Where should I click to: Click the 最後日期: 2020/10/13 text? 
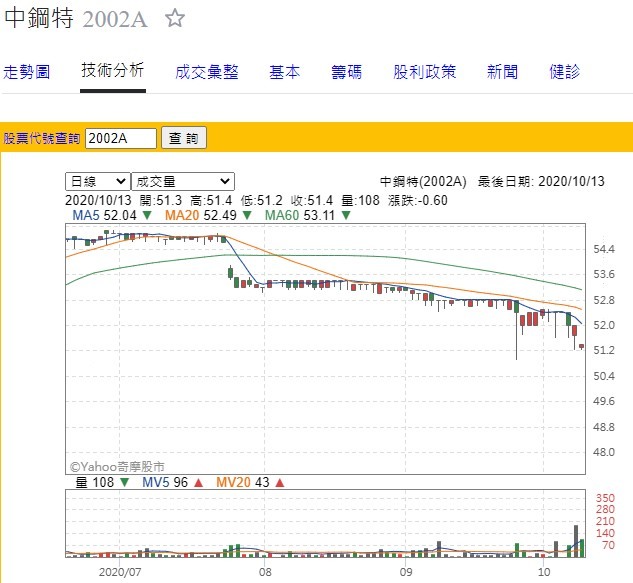pyautogui.click(x=541, y=181)
